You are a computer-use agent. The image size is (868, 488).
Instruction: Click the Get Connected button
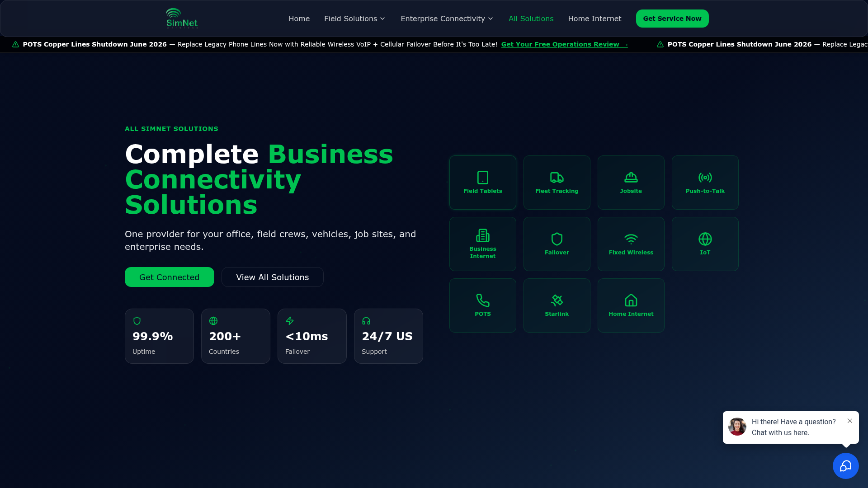click(x=170, y=277)
